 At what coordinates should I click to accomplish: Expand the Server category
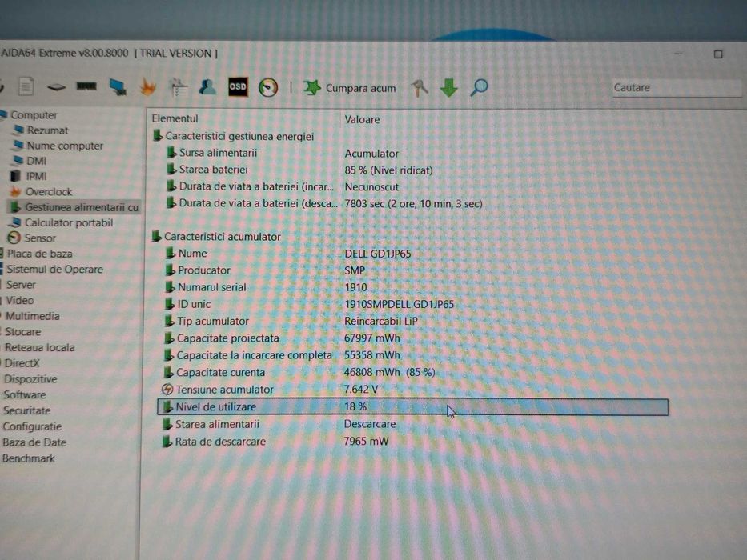pyautogui.click(x=19, y=285)
